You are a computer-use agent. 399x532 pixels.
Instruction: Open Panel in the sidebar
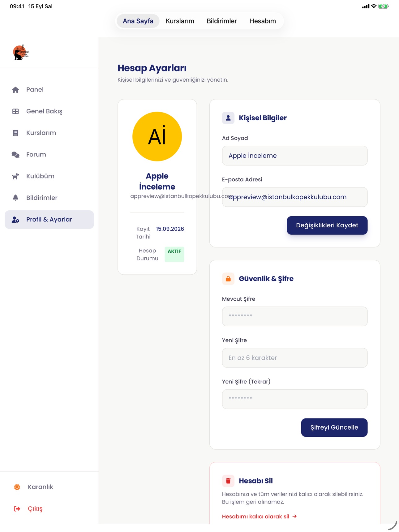pos(49,90)
